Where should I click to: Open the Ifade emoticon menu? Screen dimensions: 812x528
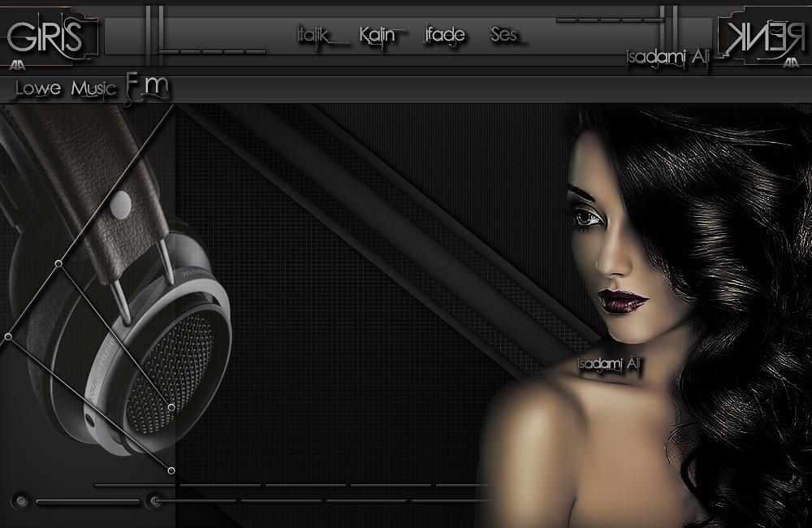click(446, 36)
